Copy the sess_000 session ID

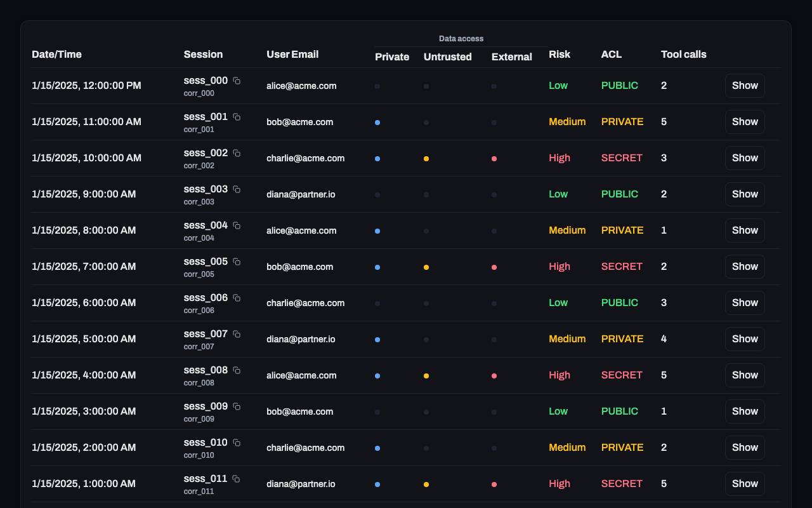[x=237, y=81]
